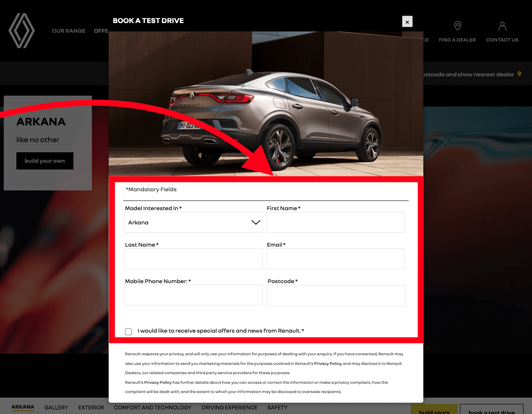
Task: Click the bottom book a test drive button
Action: point(492,409)
